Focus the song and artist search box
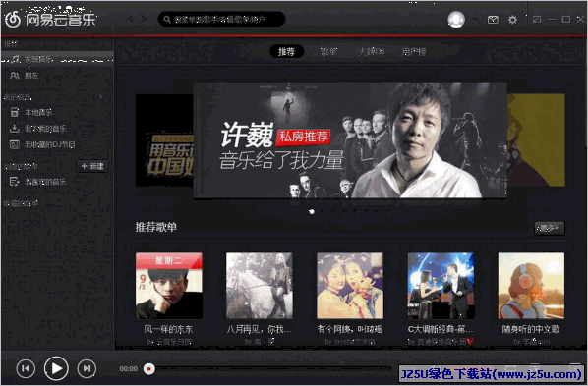This screenshot has height=386, width=588. pos(221,19)
